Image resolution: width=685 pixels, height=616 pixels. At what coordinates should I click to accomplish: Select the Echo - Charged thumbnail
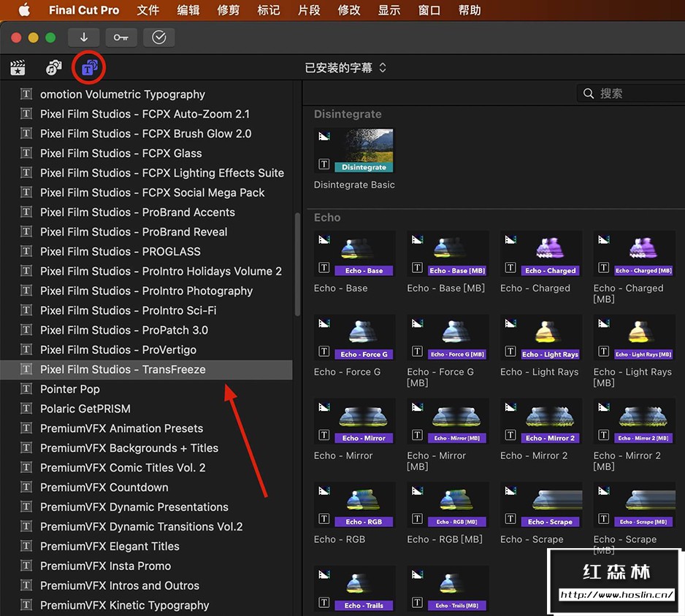click(x=541, y=254)
